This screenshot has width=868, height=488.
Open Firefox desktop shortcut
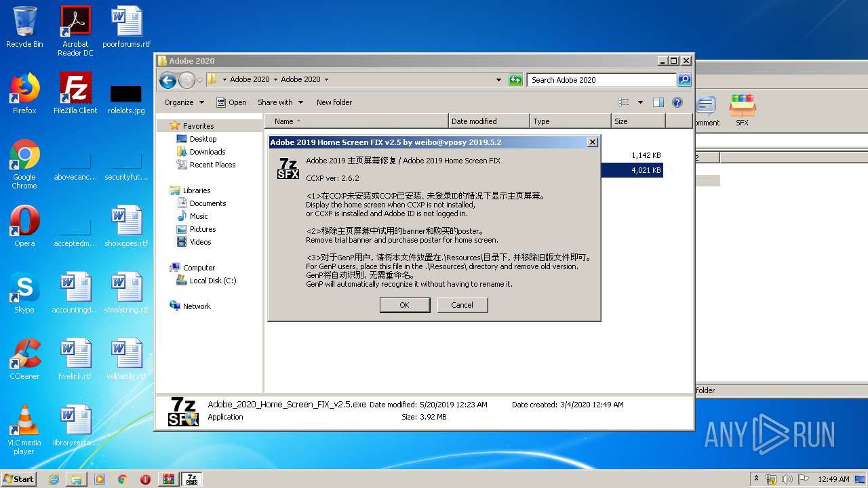24,94
